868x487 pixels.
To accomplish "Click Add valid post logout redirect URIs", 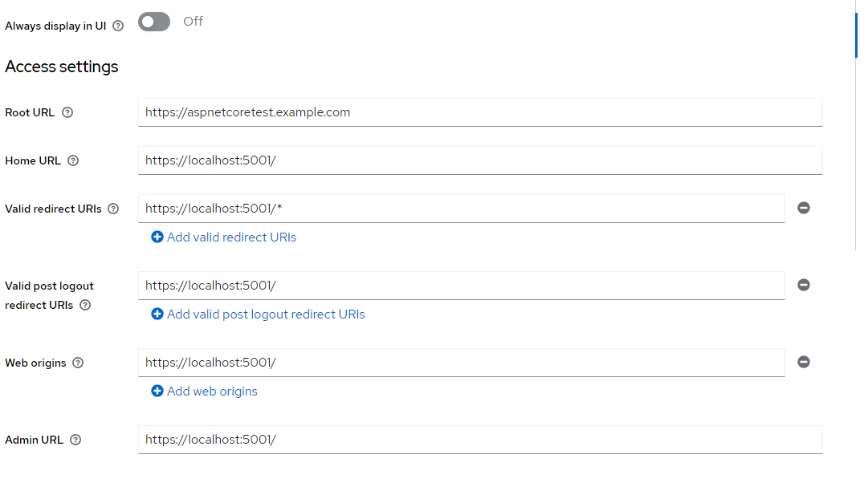I will (x=258, y=315).
